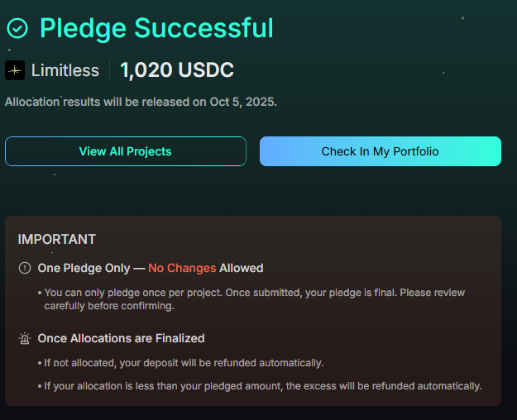Click the red No Changes text
The width and height of the screenshot is (517, 420).
(182, 268)
